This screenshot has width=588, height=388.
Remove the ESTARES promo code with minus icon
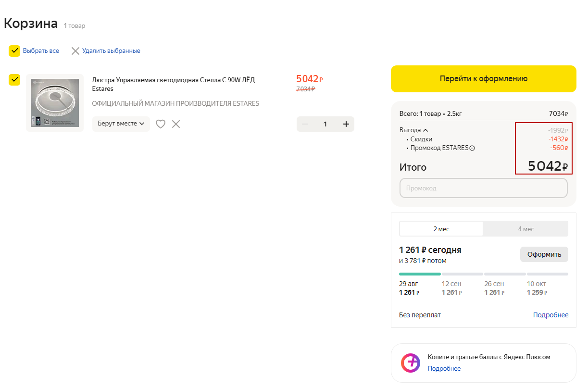[472, 149]
